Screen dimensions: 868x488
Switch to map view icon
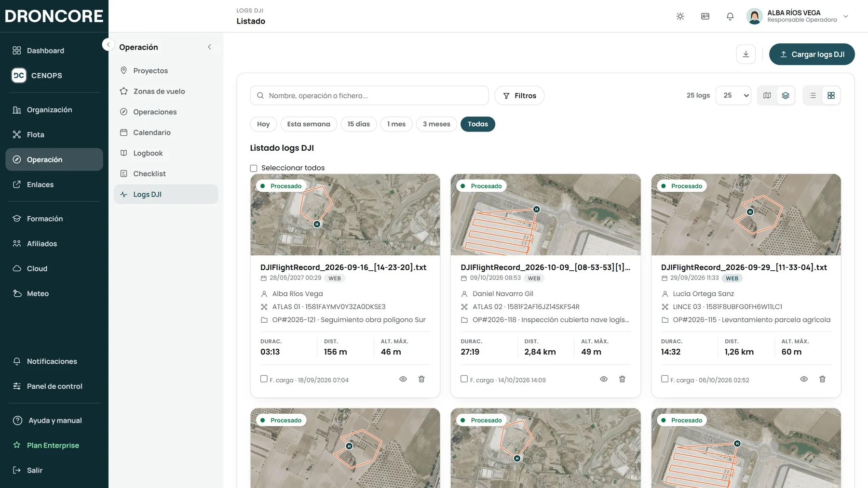(x=767, y=95)
